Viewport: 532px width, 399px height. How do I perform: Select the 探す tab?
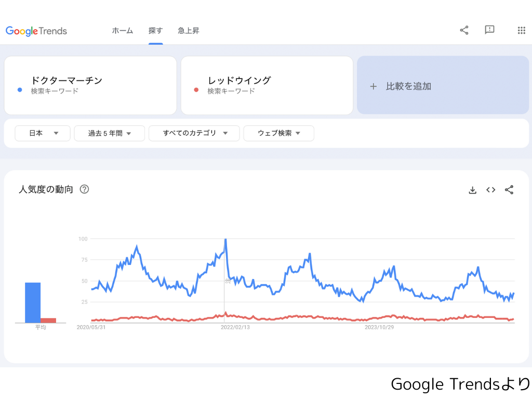pyautogui.click(x=156, y=31)
